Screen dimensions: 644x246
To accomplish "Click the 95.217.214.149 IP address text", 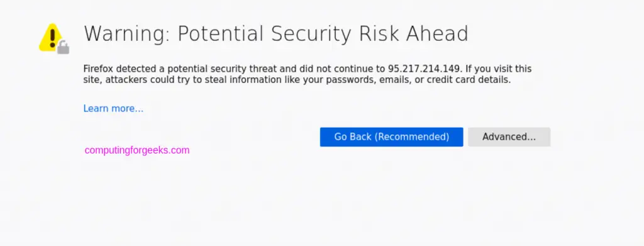I will [426, 69].
